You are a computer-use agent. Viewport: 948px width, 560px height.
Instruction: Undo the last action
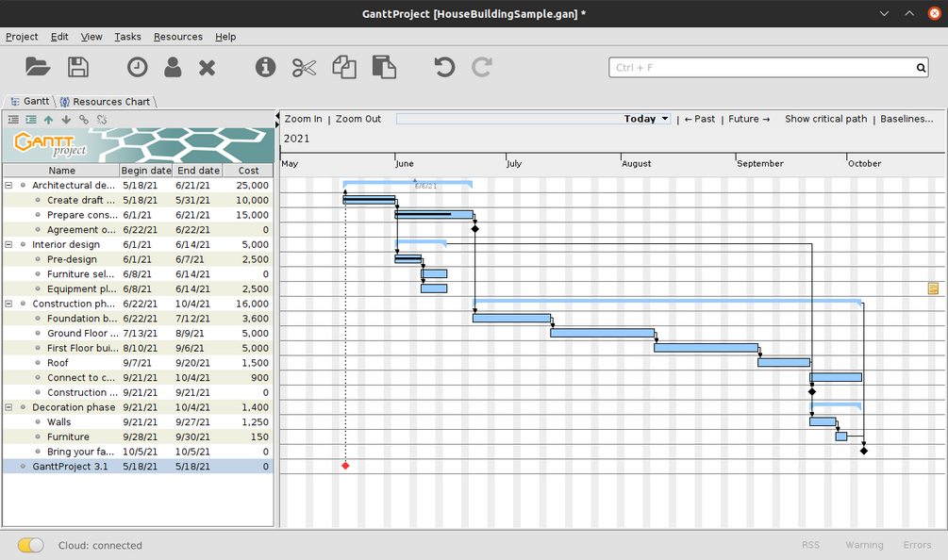click(444, 67)
